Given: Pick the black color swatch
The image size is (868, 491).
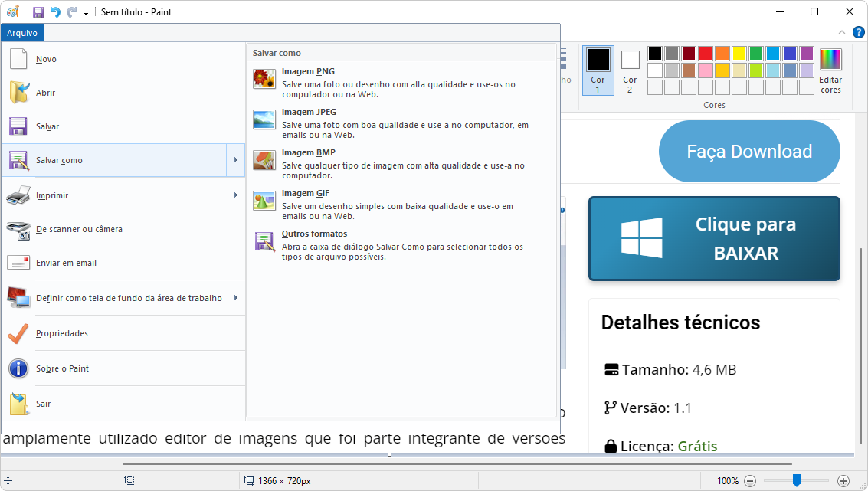Looking at the screenshot, I should (655, 54).
